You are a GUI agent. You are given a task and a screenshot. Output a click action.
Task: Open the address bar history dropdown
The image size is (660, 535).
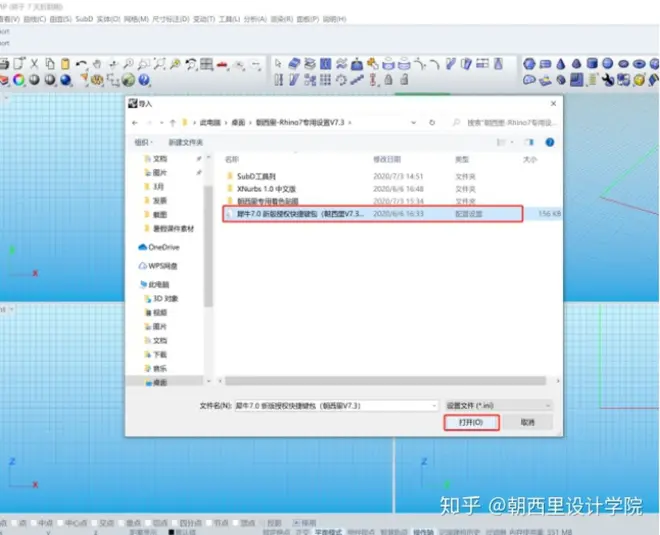413,122
